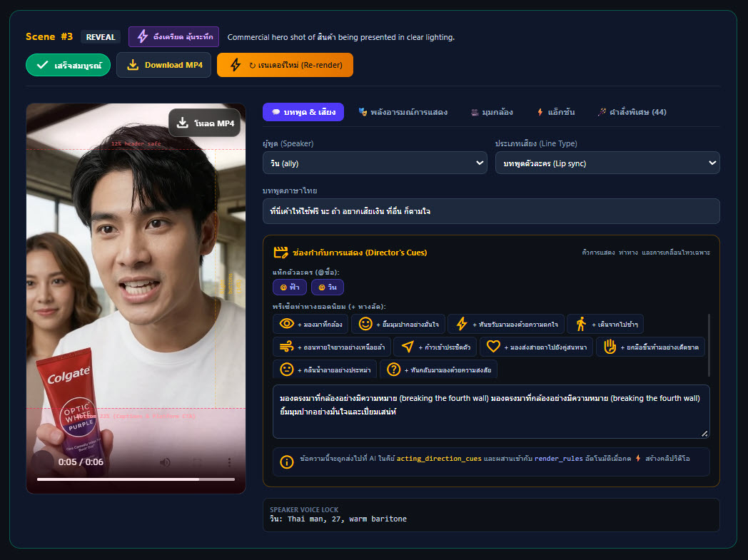Enter fullscreen in the video player
The height and width of the screenshot is (560, 748).
pos(197,462)
